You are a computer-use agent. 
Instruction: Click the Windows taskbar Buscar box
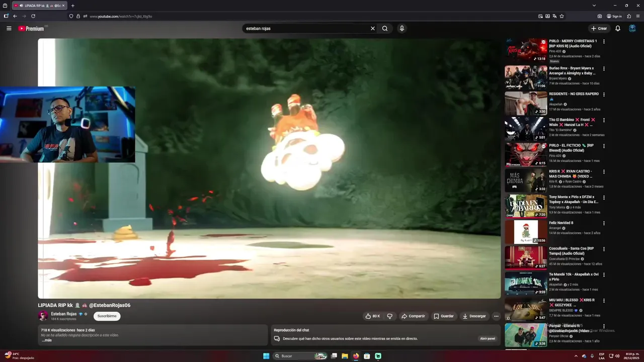point(300,356)
